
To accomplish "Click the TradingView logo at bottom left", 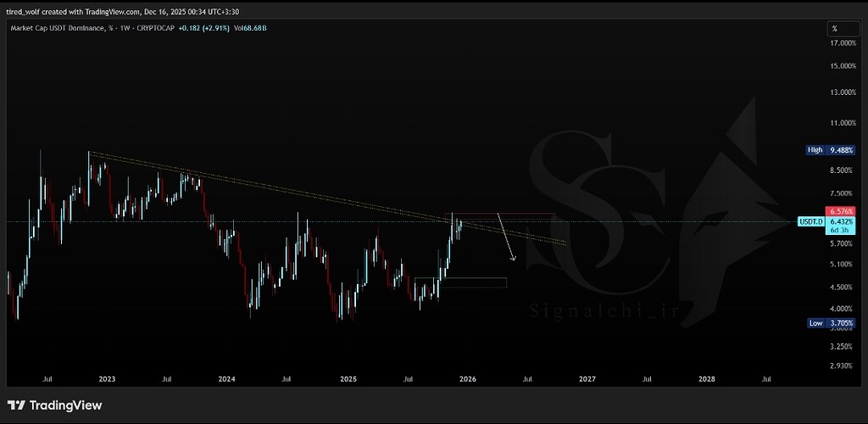I will pos(55,405).
